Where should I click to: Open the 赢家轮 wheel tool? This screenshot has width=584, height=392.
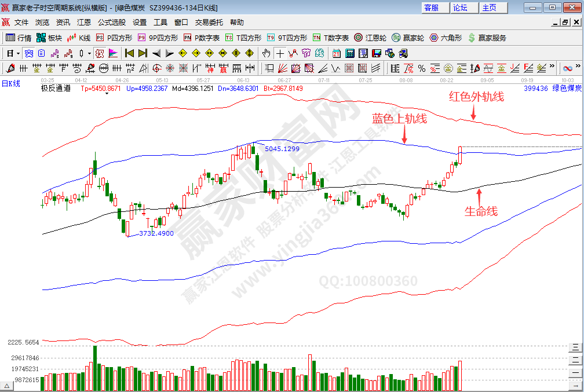[x=407, y=38]
